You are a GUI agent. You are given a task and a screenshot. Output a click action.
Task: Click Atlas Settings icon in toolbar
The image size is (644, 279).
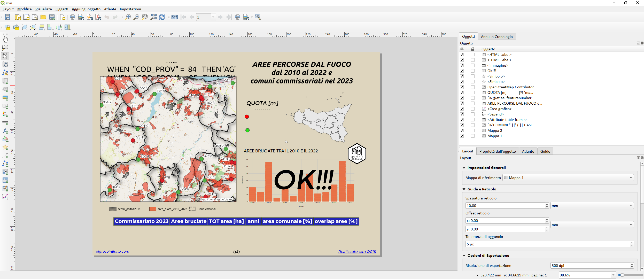(258, 17)
